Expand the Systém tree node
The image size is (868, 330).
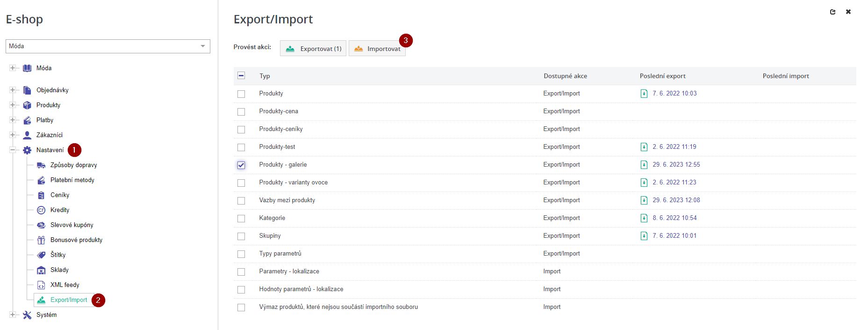pyautogui.click(x=13, y=315)
